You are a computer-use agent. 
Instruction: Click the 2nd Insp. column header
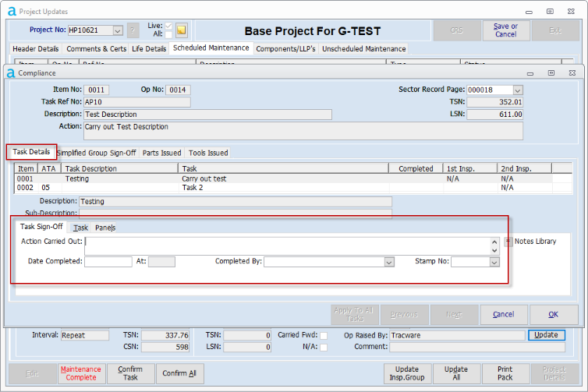point(524,168)
